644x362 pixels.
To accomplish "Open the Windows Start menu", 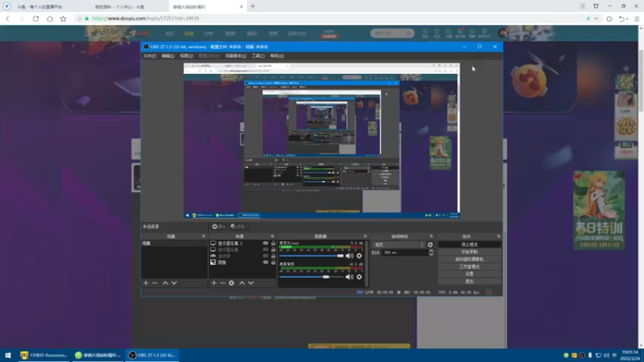I will pos(8,355).
